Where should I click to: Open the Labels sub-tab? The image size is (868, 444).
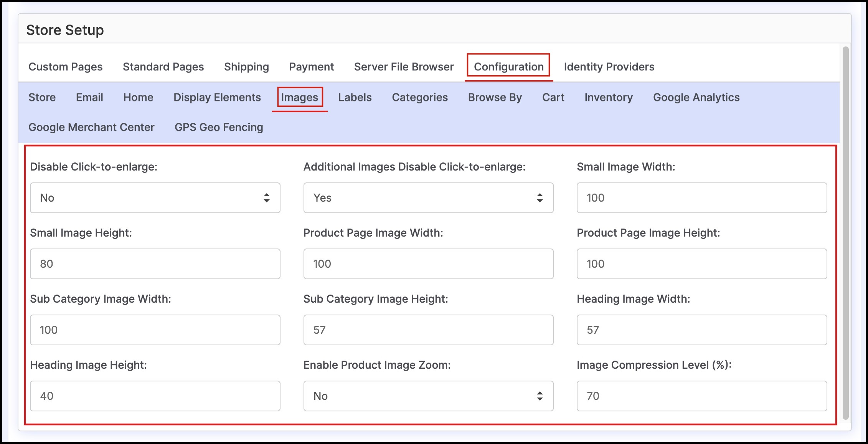[x=355, y=98]
